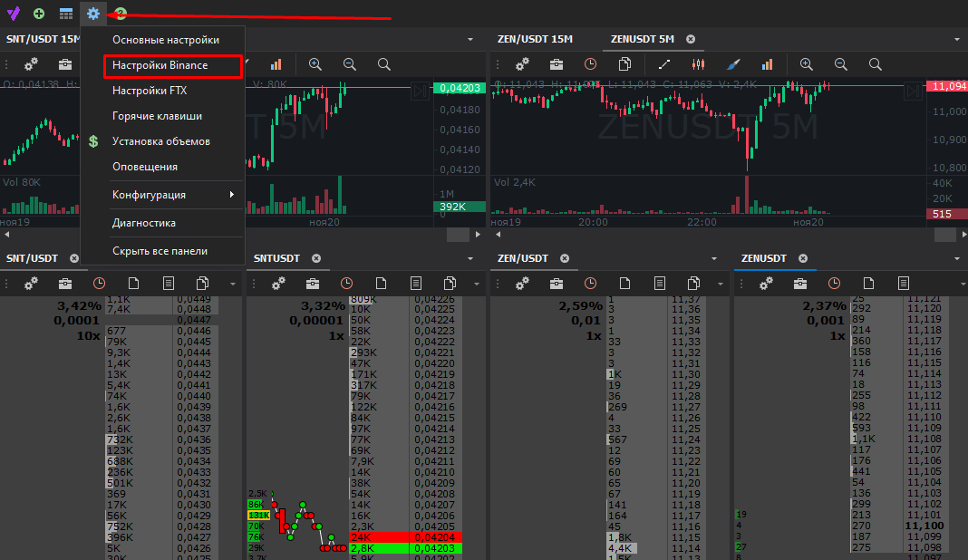Screen dimensions: 968x560
Task: Click the candlestick chart type icon
Action: (x=698, y=64)
